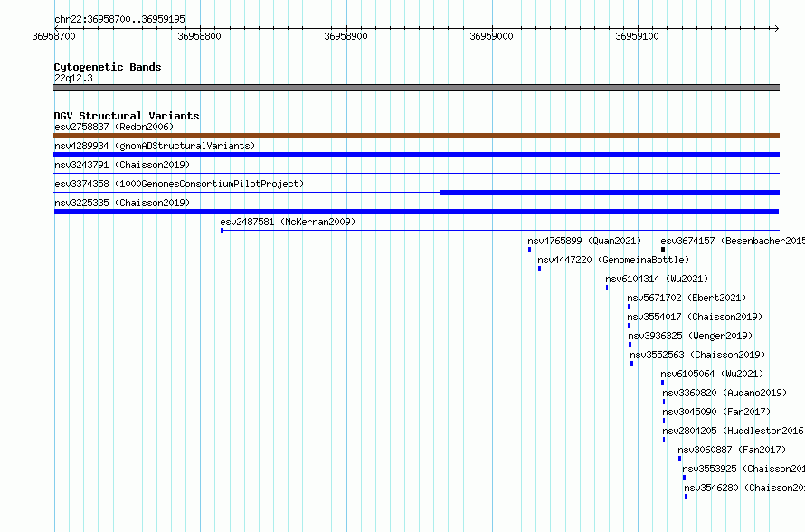
Task: Open variant nsv4765899 (Quan2021) label
Action: pyautogui.click(x=584, y=241)
